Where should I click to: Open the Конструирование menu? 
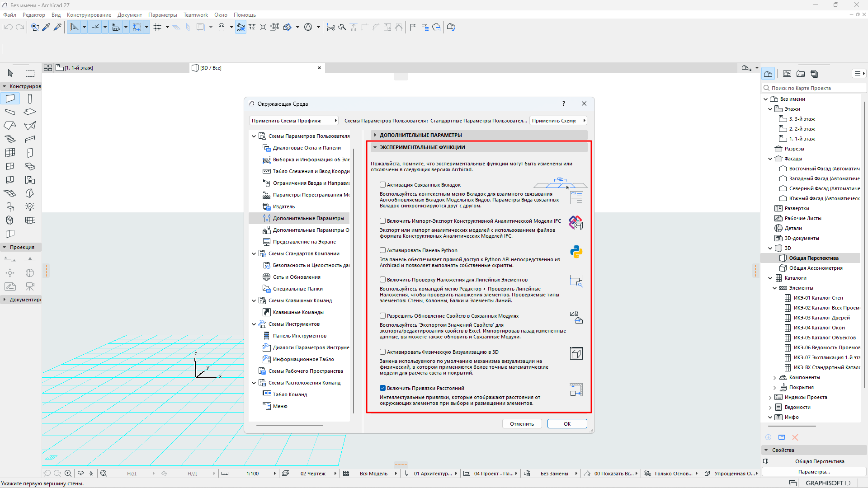(x=89, y=15)
